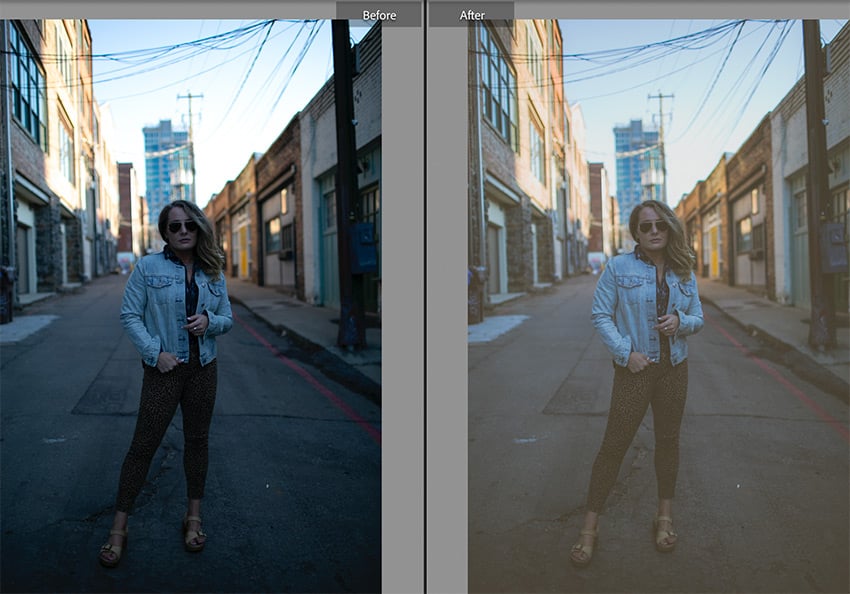Click the After label tab

[x=471, y=15]
